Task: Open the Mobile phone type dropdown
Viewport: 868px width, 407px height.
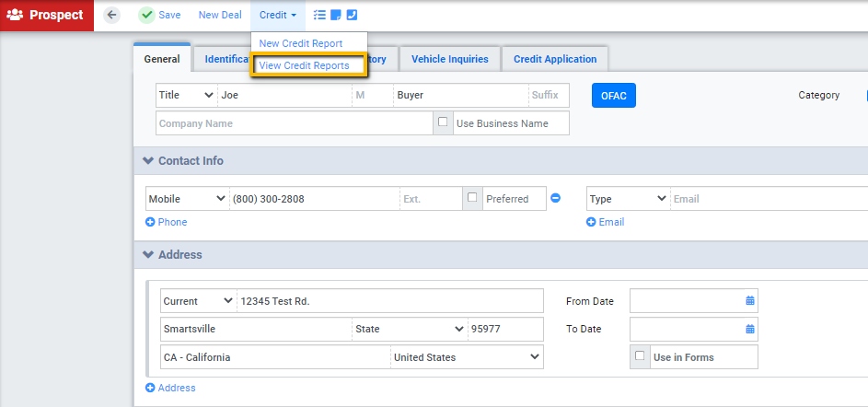Action: (188, 198)
